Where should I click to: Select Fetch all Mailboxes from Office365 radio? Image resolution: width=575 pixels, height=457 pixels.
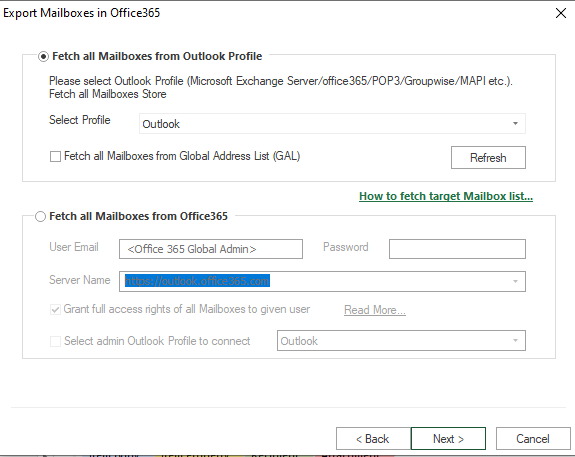40,216
